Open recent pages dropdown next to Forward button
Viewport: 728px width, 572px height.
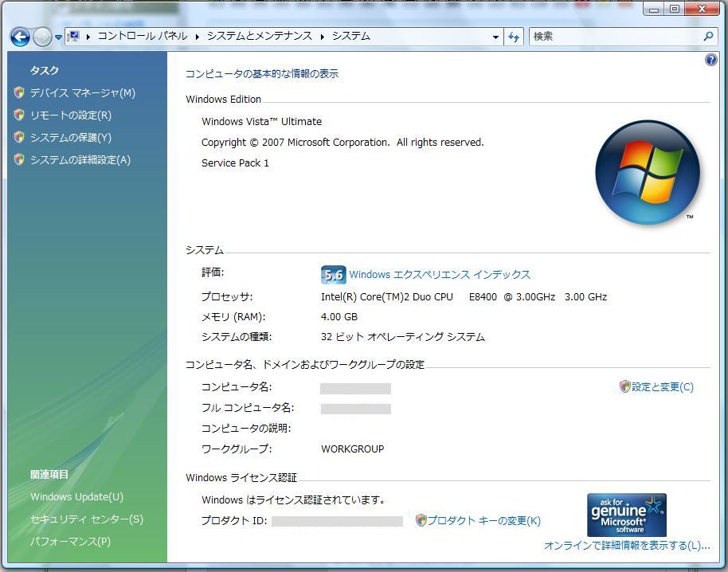tap(58, 37)
